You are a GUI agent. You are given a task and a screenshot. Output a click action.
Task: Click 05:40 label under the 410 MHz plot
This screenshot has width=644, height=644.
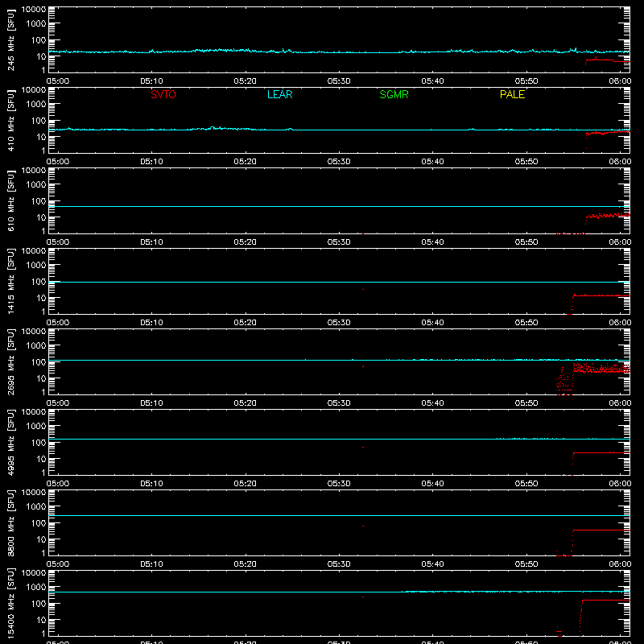click(x=432, y=162)
